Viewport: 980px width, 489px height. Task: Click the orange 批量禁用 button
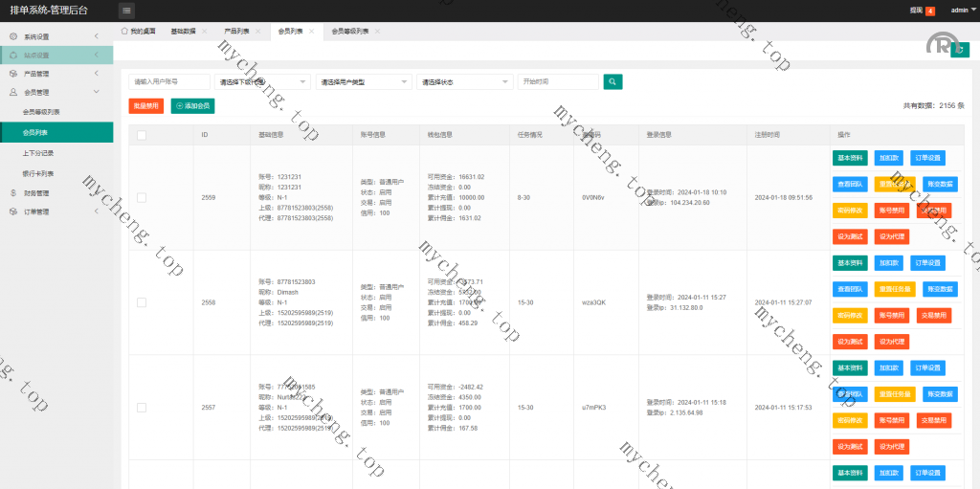(x=145, y=106)
